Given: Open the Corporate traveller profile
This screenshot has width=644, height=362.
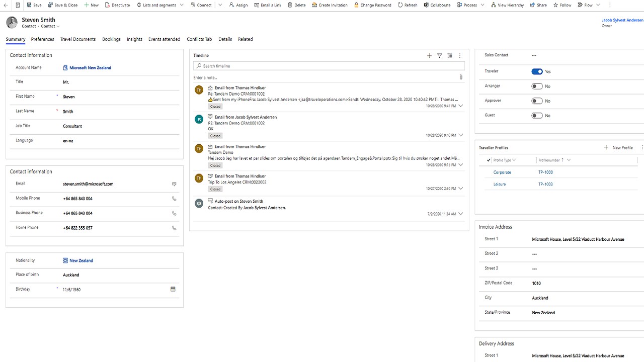Looking at the screenshot, I should click(x=502, y=172).
